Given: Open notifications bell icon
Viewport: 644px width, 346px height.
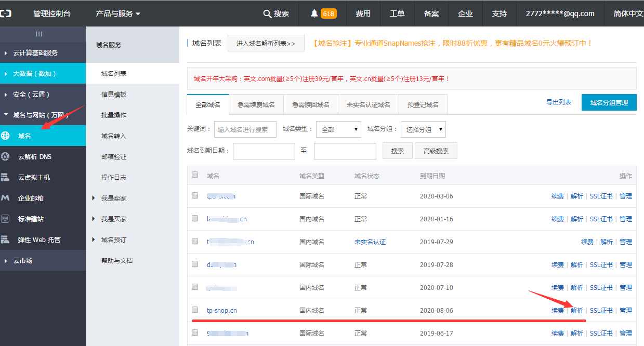Looking at the screenshot, I should (314, 14).
